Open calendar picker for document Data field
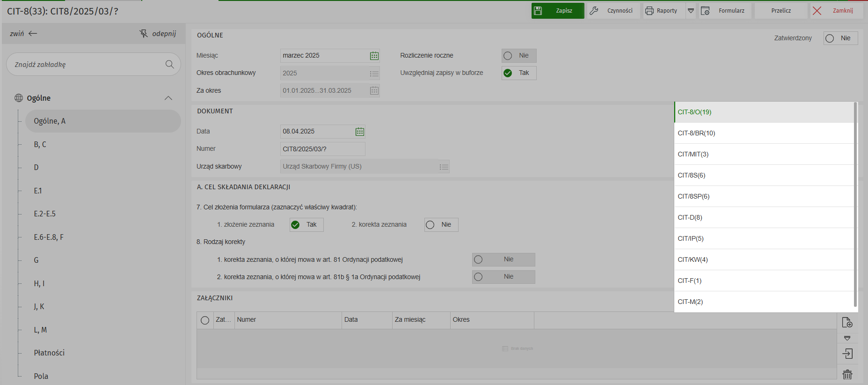The width and height of the screenshot is (868, 385). 359,132
